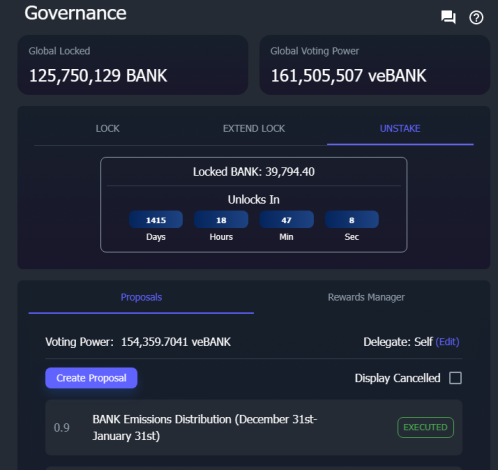Open the Rewards Manager tab
Viewport: 498px width, 470px height.
coord(366,297)
